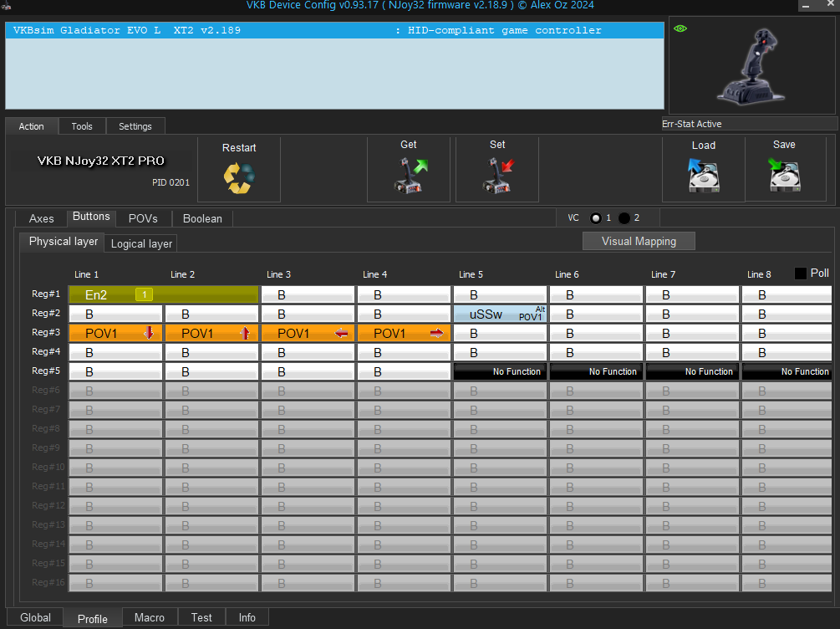This screenshot has width=840, height=629.
Task: Switch to the Buttons tab
Action: (91, 217)
